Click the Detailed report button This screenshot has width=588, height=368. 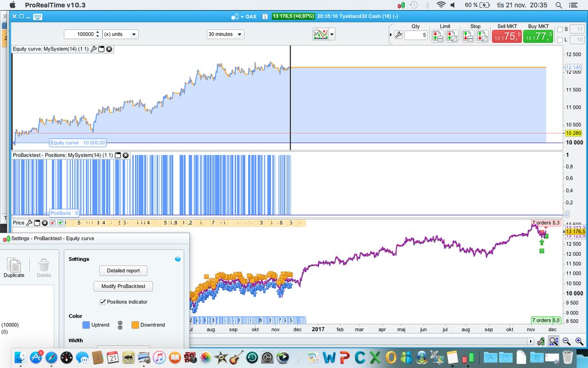[x=123, y=271]
